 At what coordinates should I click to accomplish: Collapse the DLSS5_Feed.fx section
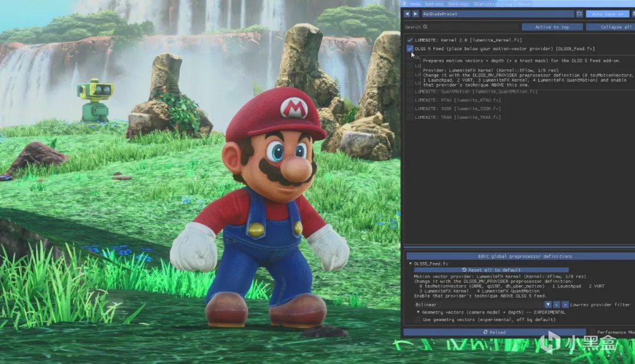pos(410,263)
